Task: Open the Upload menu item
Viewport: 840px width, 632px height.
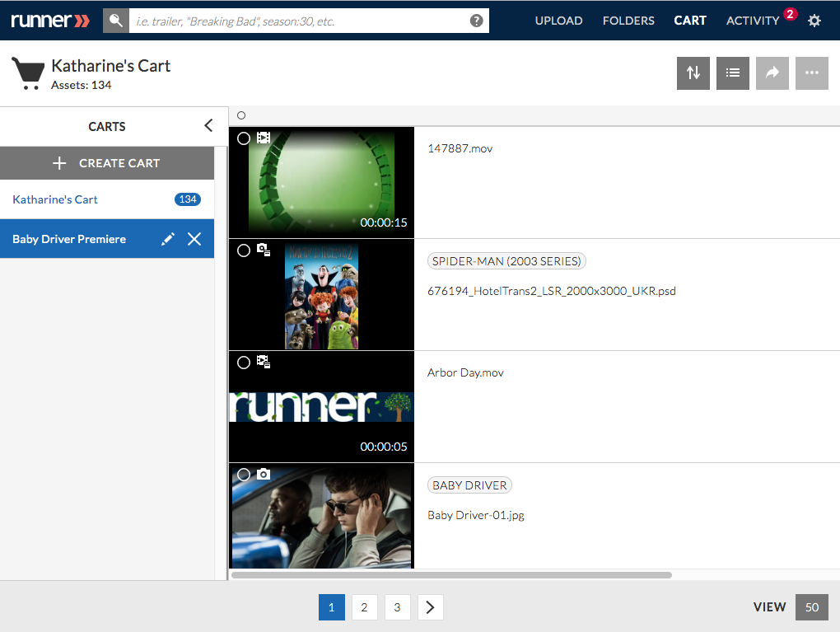Action: click(558, 21)
